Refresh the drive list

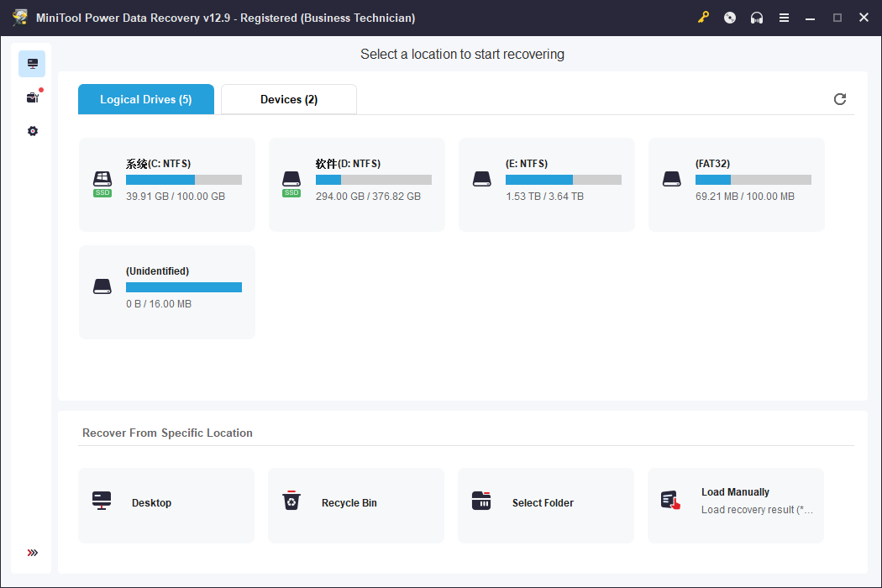pos(840,99)
